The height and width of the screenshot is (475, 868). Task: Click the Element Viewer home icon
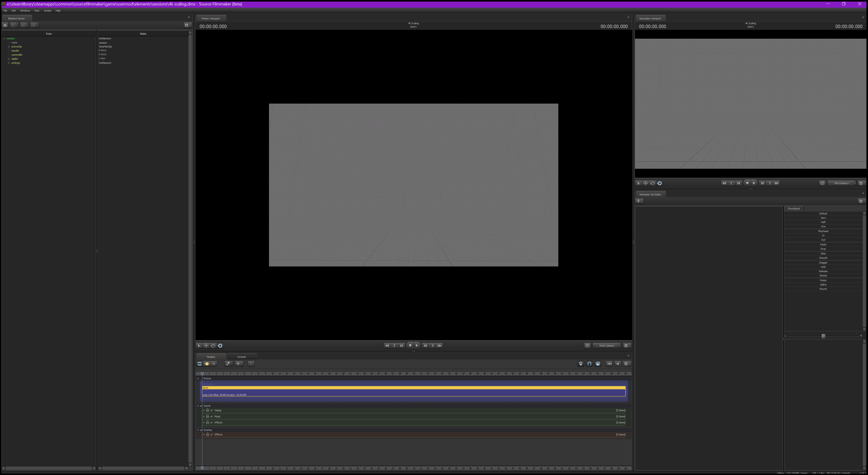(x=5, y=25)
